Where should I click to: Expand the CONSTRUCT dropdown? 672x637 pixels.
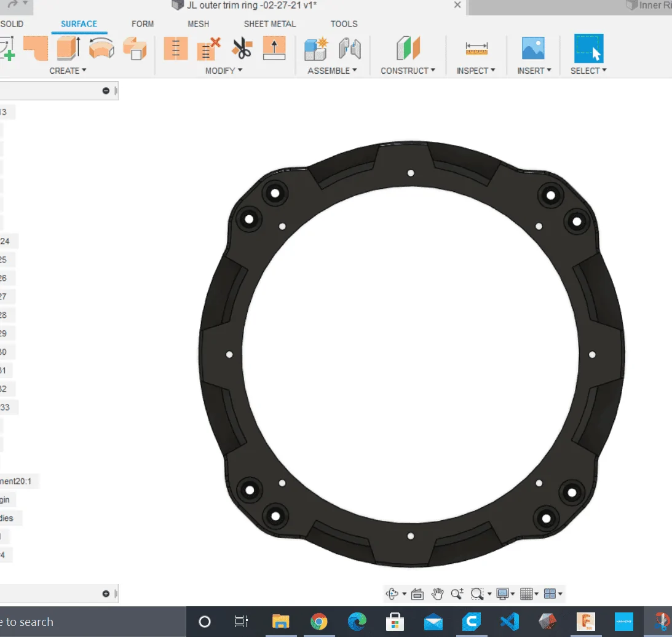pyautogui.click(x=408, y=71)
